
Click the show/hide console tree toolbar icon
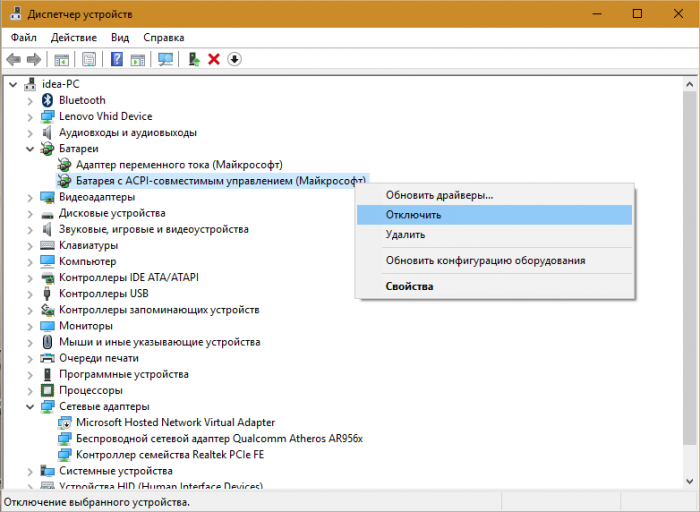pos(62,60)
